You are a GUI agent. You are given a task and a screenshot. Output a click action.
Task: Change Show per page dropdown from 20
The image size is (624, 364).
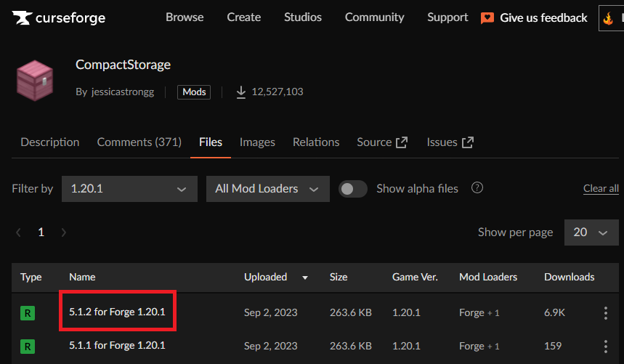coord(590,232)
